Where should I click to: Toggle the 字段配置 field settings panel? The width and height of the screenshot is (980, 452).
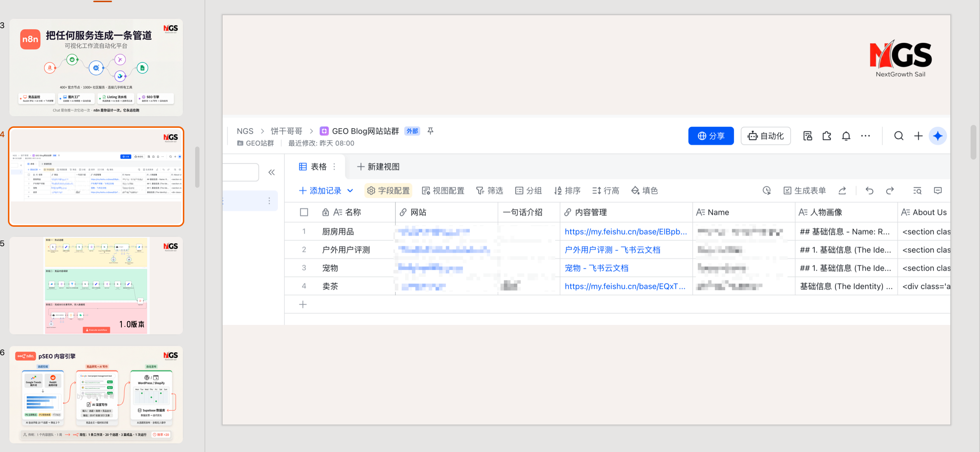[x=388, y=191]
